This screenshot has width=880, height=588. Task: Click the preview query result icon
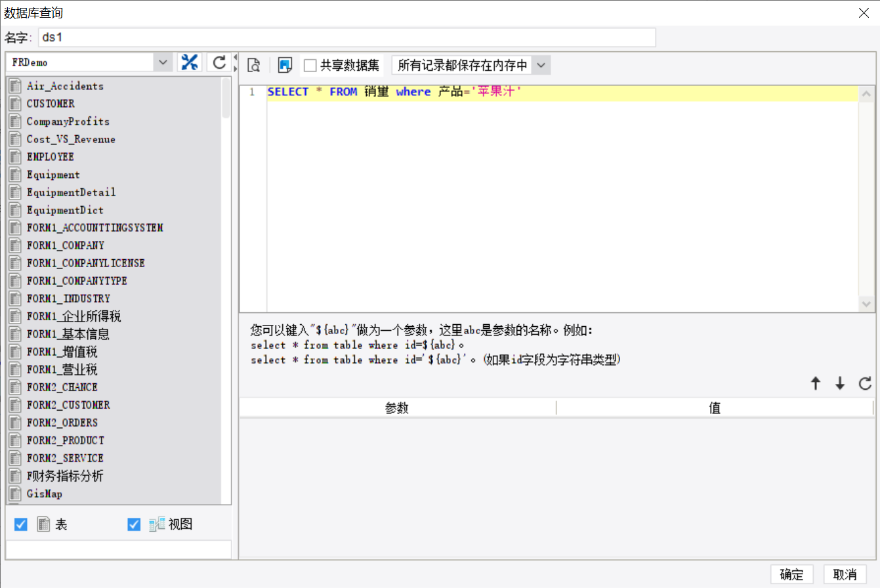pyautogui.click(x=254, y=65)
